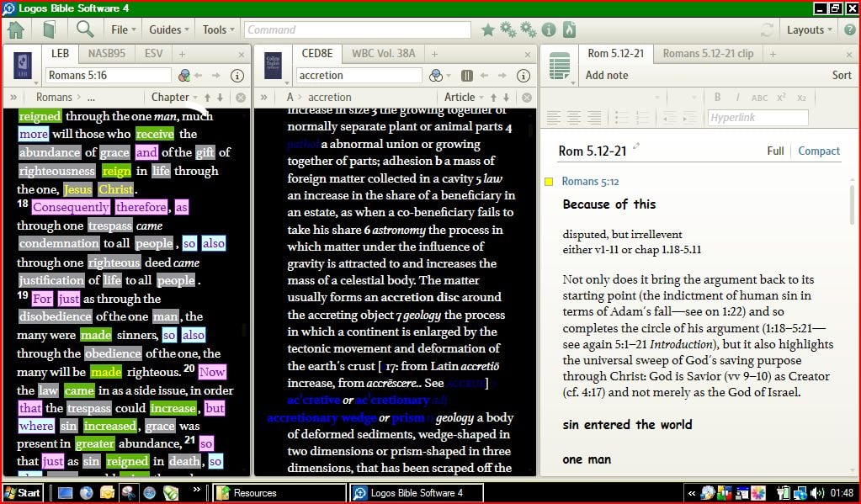Open font size dropdown in notes toolbar
Viewport: 861px width, 504px height.
(694, 97)
